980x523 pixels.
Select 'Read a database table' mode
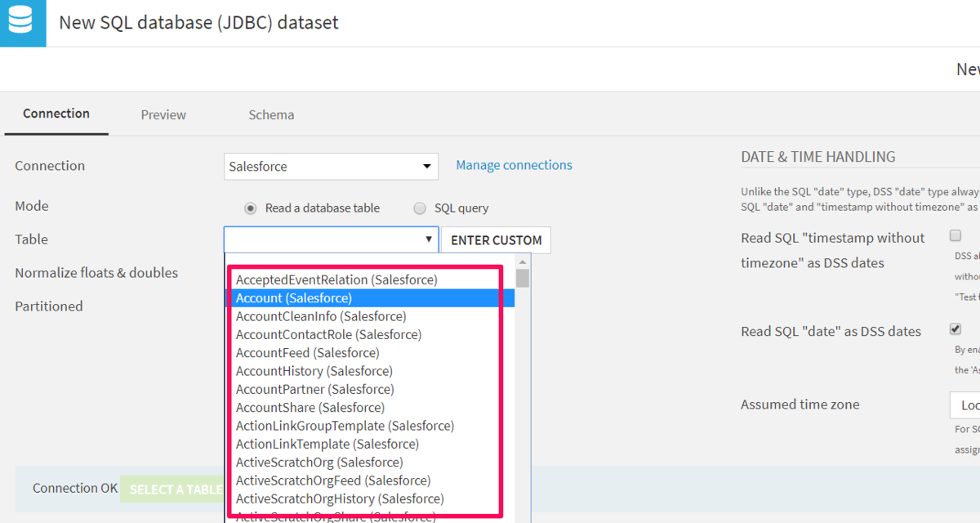(x=250, y=208)
